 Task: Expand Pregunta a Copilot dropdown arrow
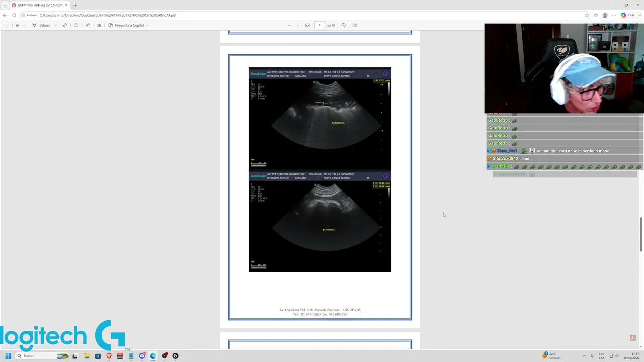(147, 25)
